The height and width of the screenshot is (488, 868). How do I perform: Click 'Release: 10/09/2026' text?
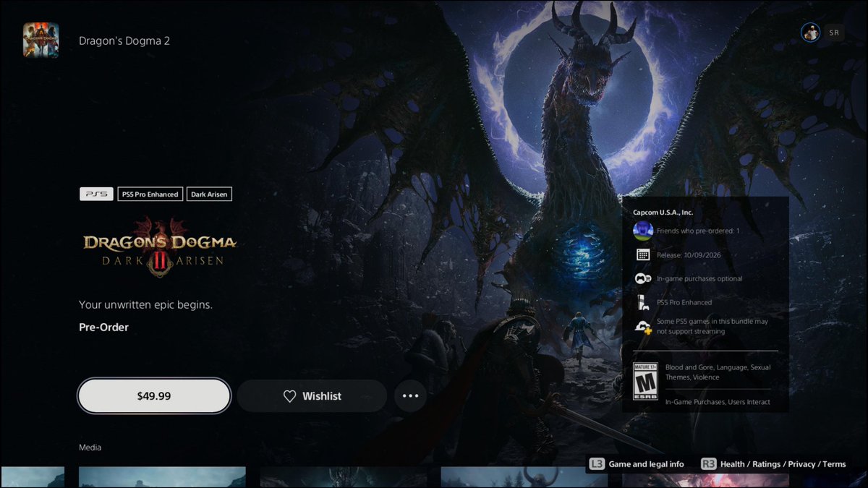[x=689, y=255]
